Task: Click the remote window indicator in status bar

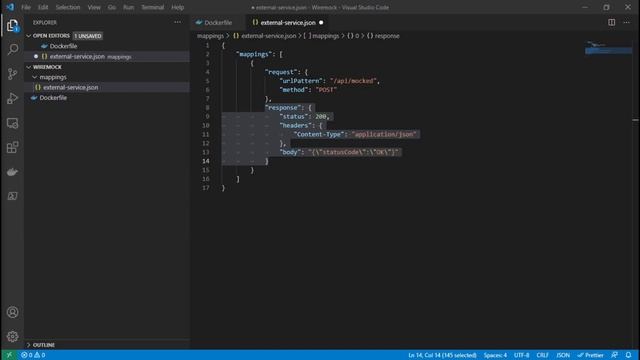Action: 9,355
